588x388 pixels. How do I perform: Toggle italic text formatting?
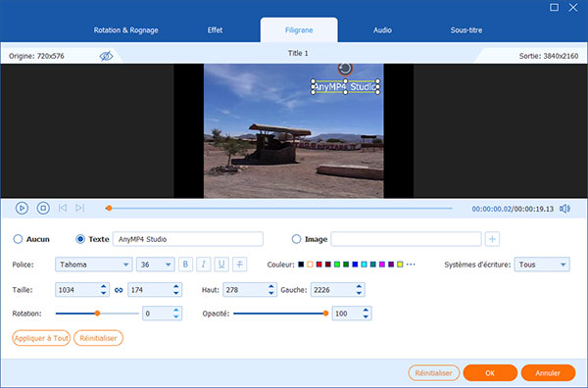(203, 265)
